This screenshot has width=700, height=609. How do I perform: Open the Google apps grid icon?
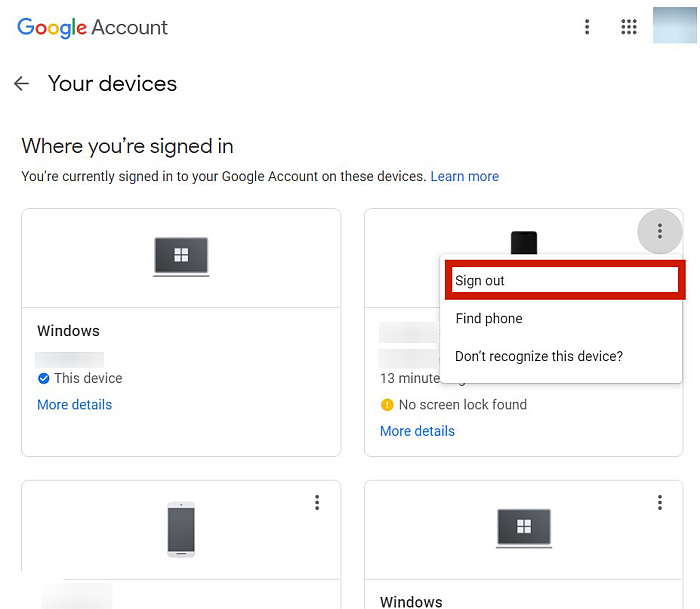click(629, 27)
